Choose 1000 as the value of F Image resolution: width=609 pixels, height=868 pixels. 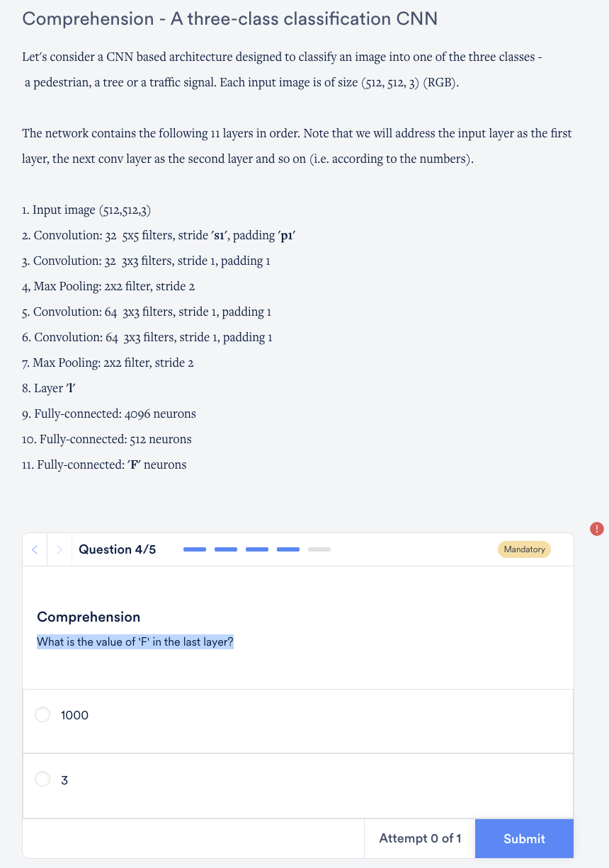(42, 714)
